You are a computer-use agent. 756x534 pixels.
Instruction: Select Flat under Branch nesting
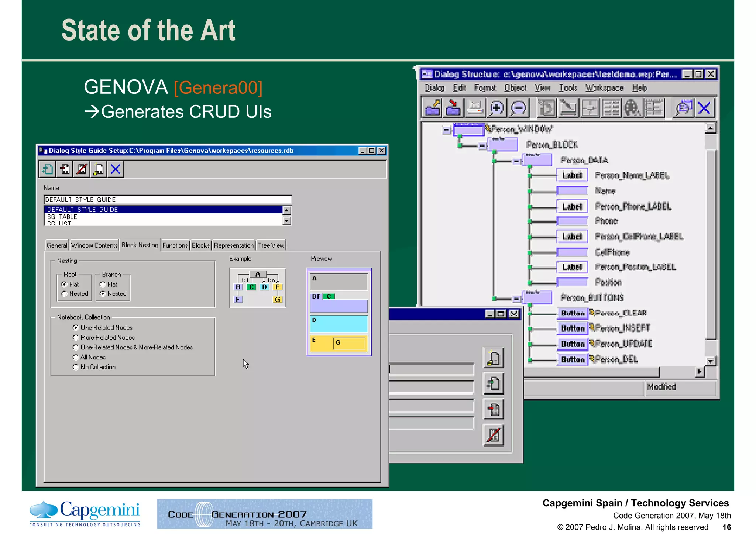[x=103, y=284]
